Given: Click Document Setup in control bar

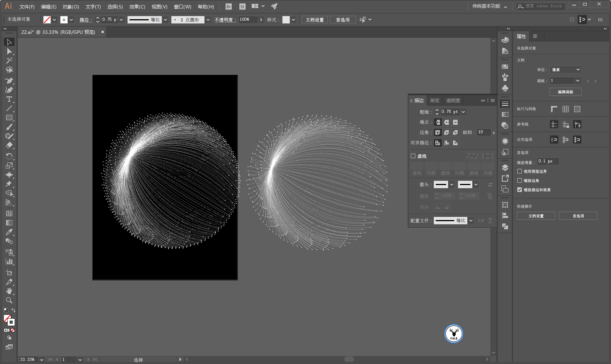Looking at the screenshot, I should (x=315, y=20).
